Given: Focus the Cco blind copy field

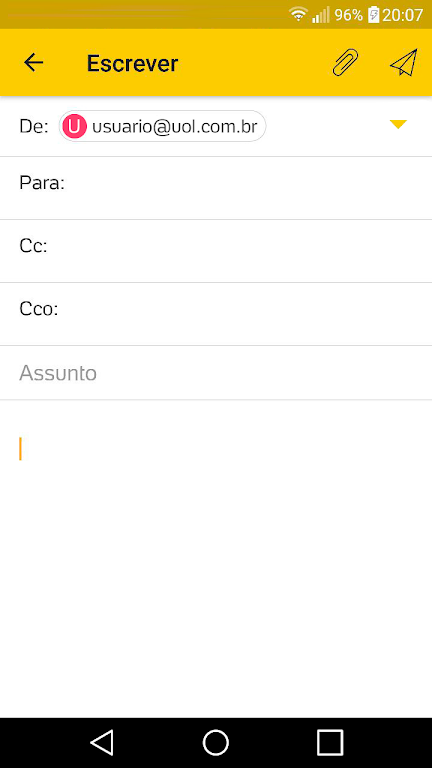Looking at the screenshot, I should [x=216, y=314].
